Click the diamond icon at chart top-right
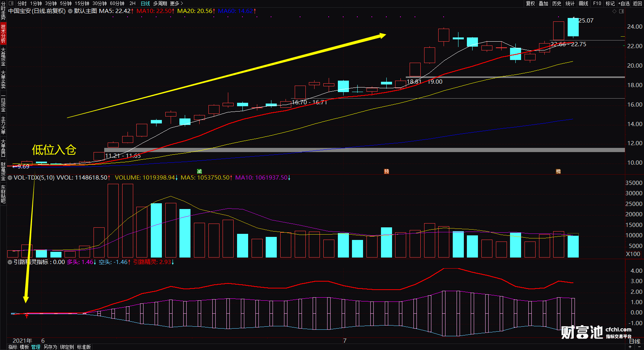 point(615,11)
